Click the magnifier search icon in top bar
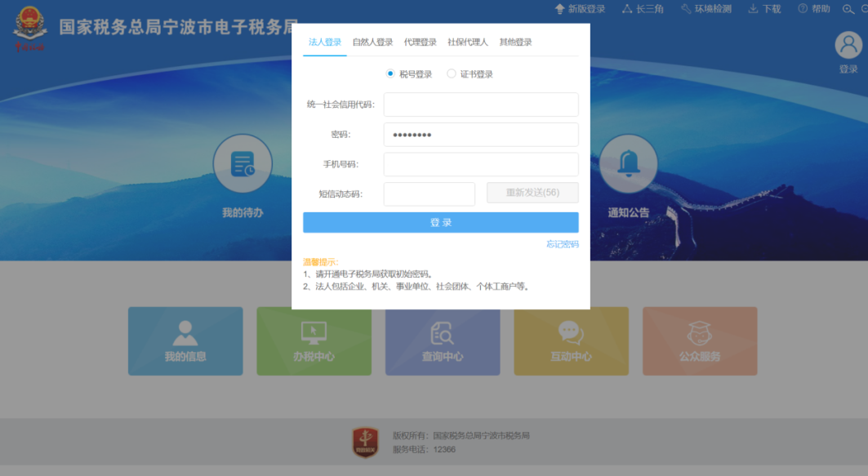 pos(848,9)
